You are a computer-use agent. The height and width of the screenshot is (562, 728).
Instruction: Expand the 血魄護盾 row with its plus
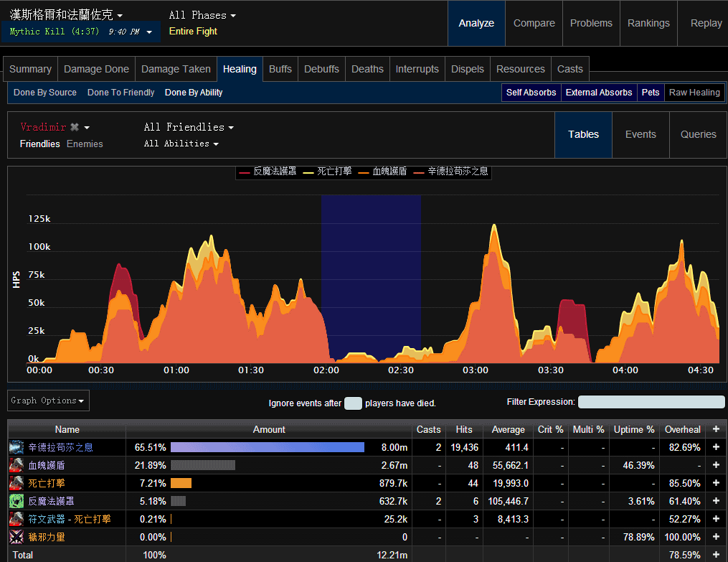point(716,465)
